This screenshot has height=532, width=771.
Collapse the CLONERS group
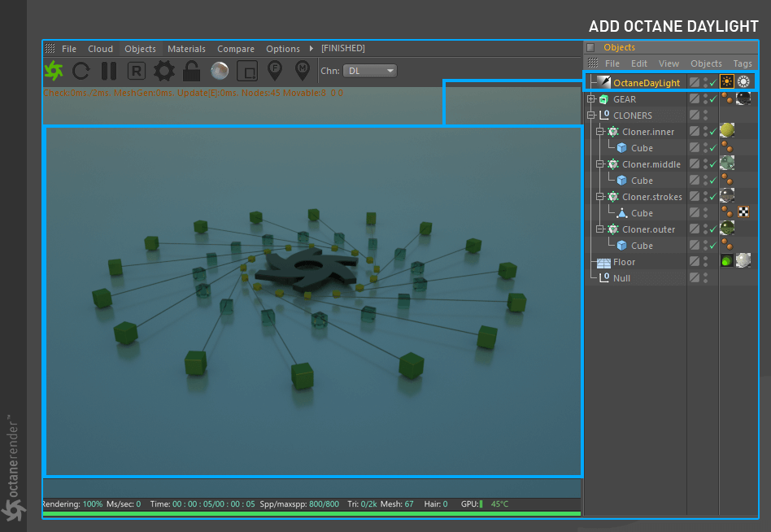point(591,116)
